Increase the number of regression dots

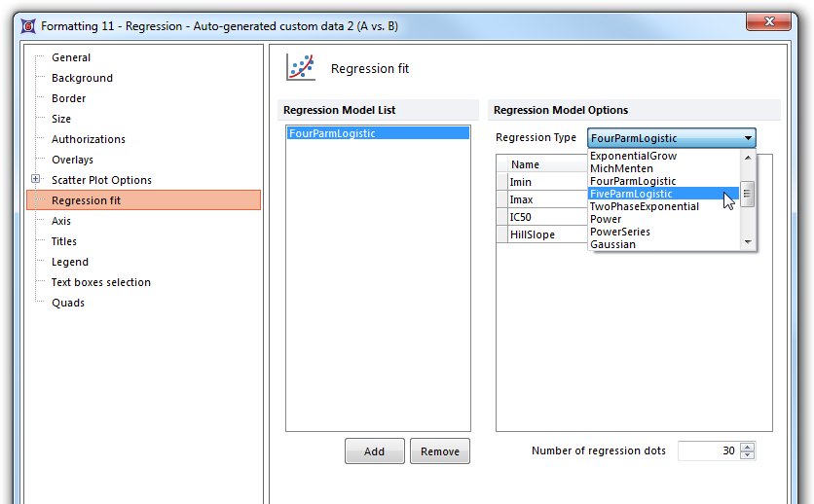[x=747, y=447]
